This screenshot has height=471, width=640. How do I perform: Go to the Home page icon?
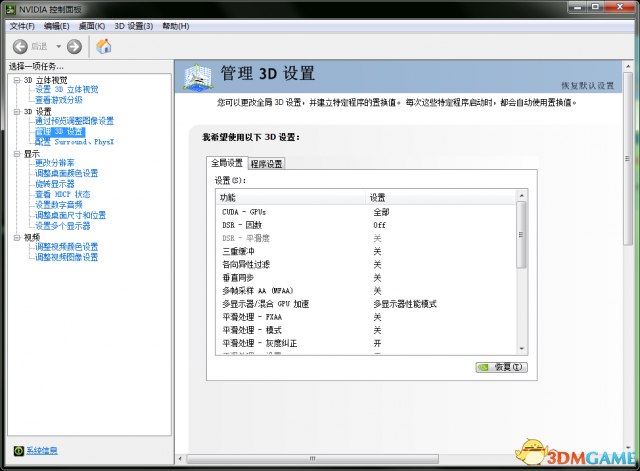[103, 46]
